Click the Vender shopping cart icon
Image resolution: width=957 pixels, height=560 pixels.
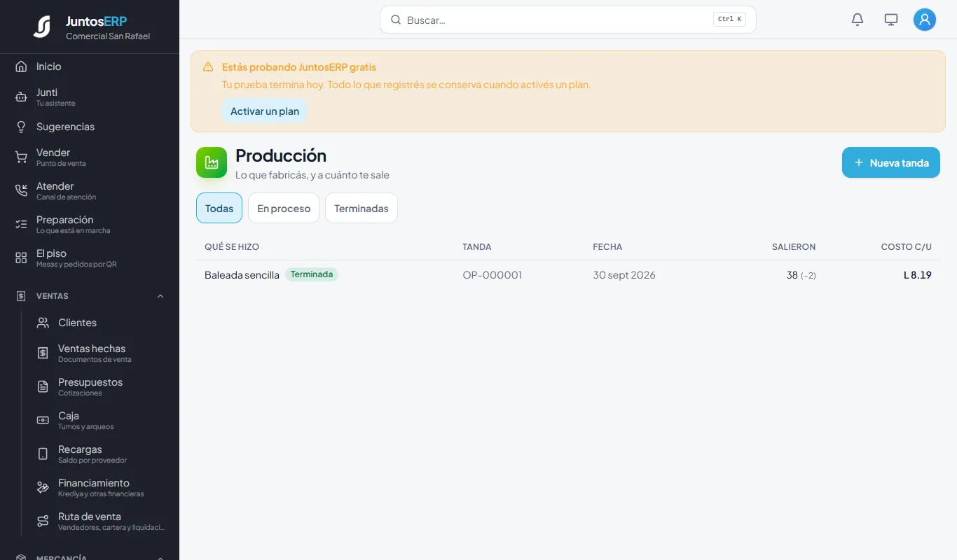point(21,157)
